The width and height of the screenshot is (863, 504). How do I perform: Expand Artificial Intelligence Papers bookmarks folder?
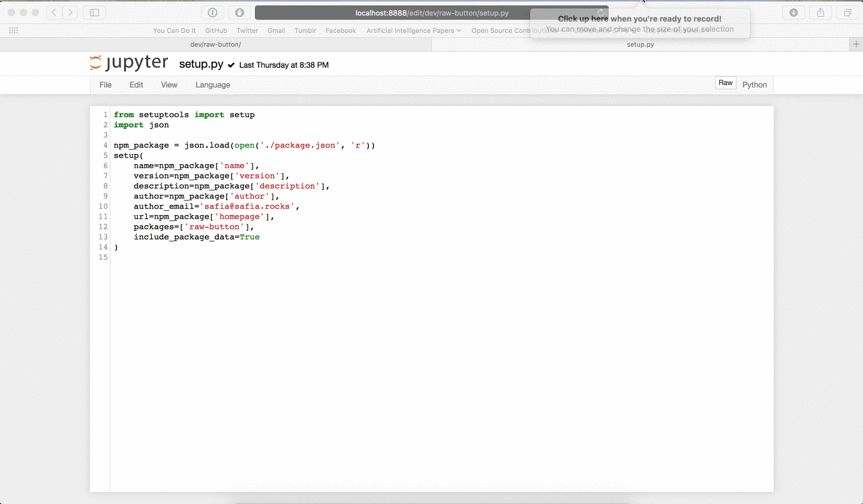(413, 31)
